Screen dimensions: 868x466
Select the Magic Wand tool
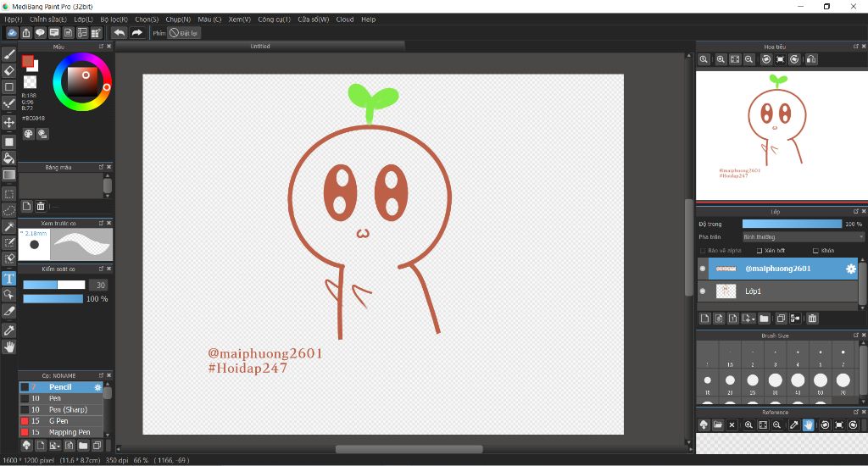tap(8, 227)
